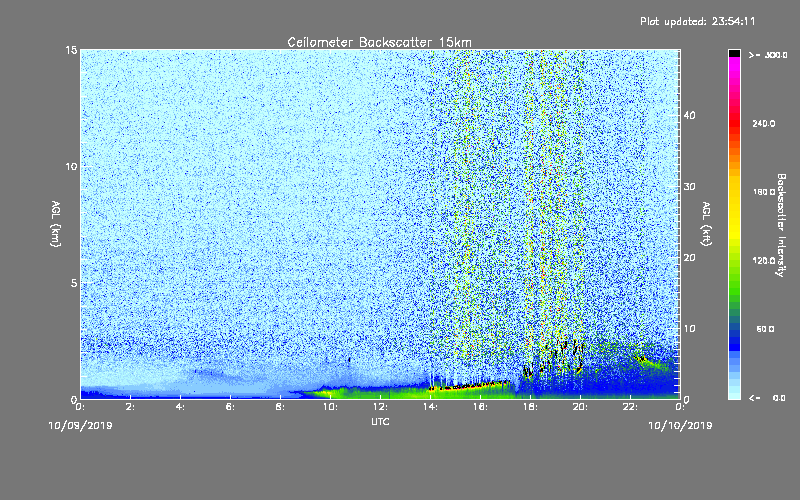Select the "40" tick on the kft axis
Image resolution: width=800 pixels, height=500 pixels.
click(689, 115)
